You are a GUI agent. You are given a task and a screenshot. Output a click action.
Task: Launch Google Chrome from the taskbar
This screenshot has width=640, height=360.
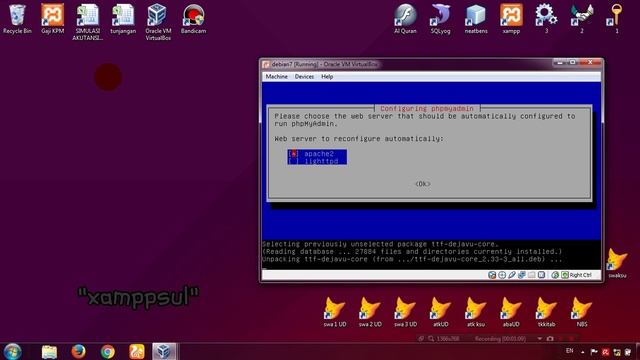point(108,351)
